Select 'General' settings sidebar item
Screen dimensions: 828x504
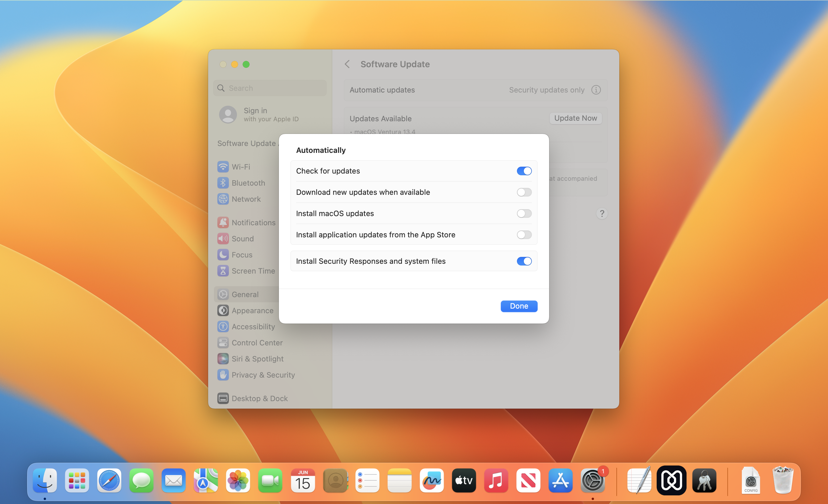point(244,294)
